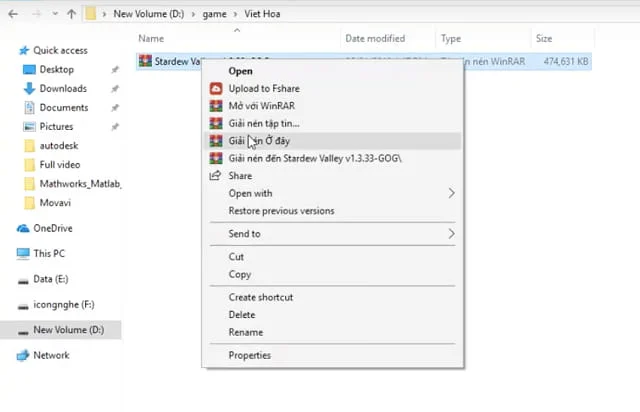Open Documents in navigation pane
The height and width of the screenshot is (412, 640).
(64, 107)
